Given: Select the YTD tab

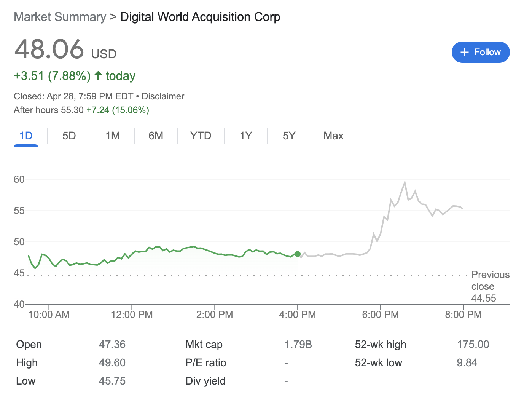Looking at the screenshot, I should (x=201, y=136).
